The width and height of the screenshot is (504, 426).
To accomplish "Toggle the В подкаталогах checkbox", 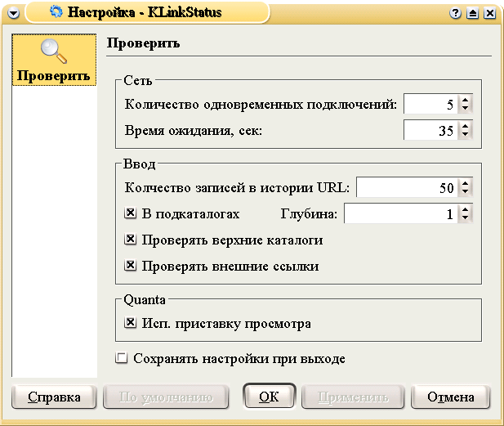I will (x=129, y=214).
